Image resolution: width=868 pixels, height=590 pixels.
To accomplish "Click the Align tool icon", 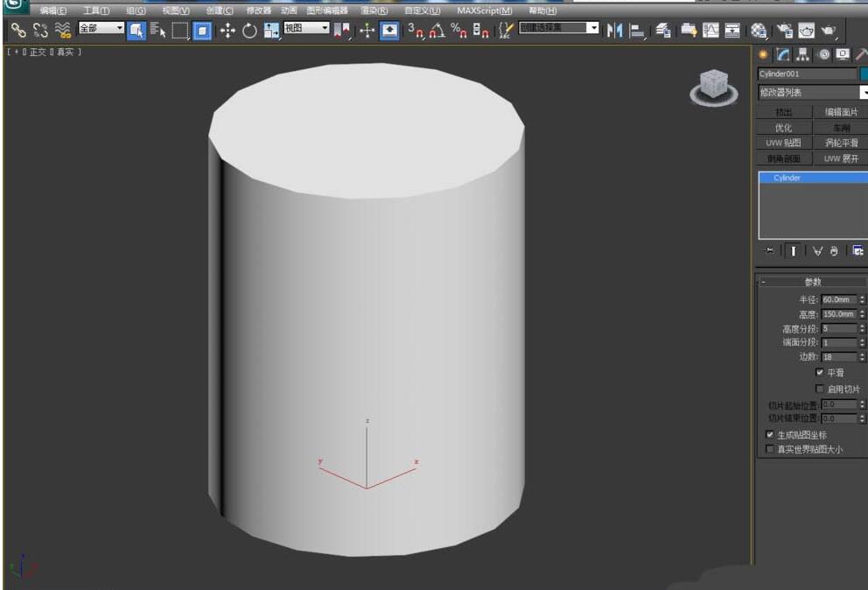I will [637, 31].
